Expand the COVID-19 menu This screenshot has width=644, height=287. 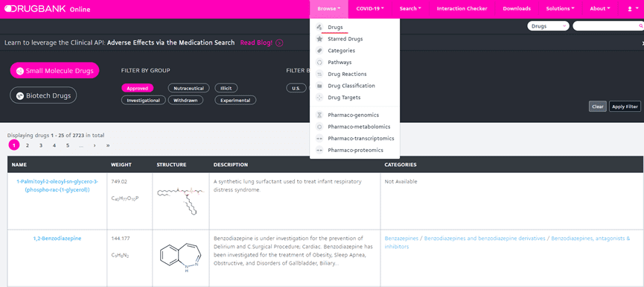click(370, 9)
